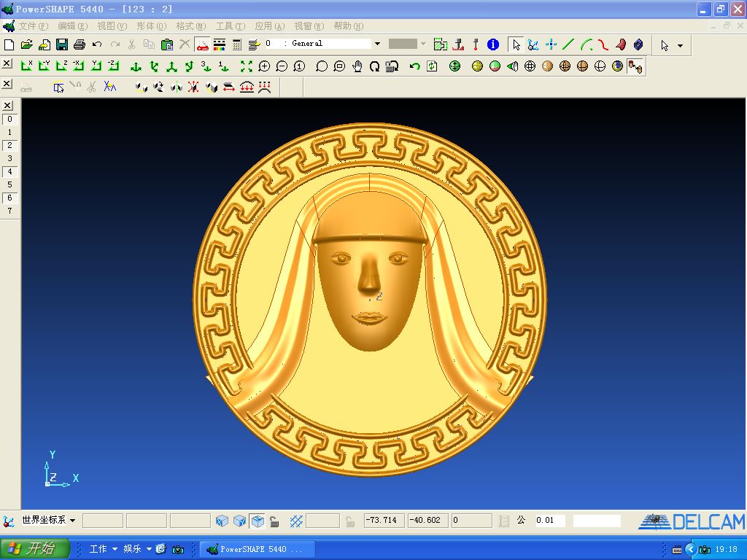Toggle the intelligent cursor grid icon

296,521
